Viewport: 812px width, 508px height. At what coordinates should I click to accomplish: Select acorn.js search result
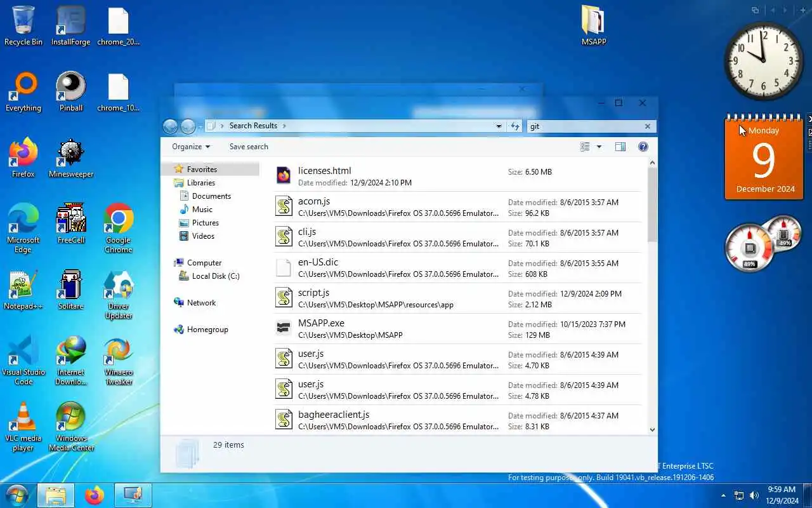pyautogui.click(x=458, y=207)
